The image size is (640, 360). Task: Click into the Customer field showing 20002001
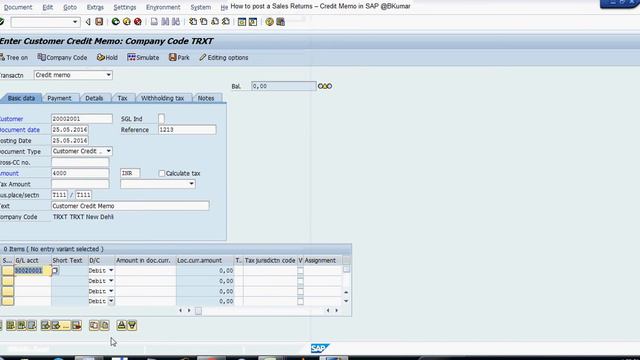coord(82,119)
